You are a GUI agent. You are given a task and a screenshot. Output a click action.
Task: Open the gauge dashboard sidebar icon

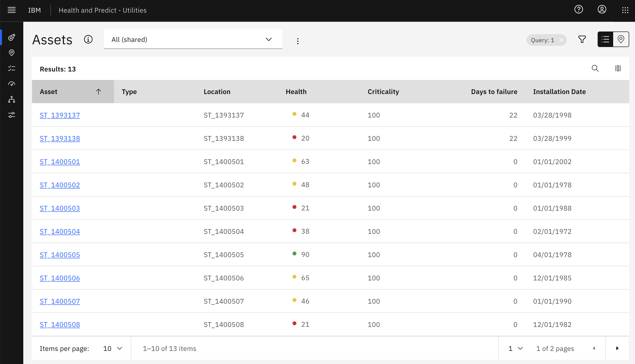coord(11,84)
